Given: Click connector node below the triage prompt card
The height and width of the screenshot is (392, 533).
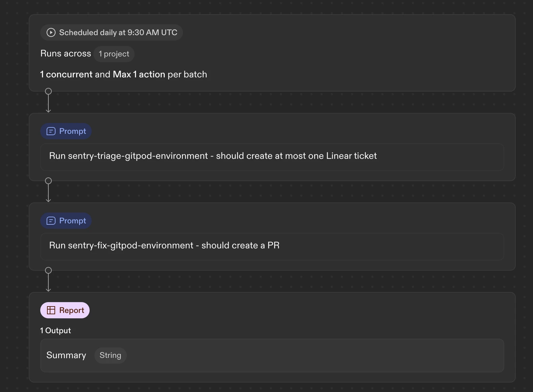Looking at the screenshot, I should (x=48, y=181).
